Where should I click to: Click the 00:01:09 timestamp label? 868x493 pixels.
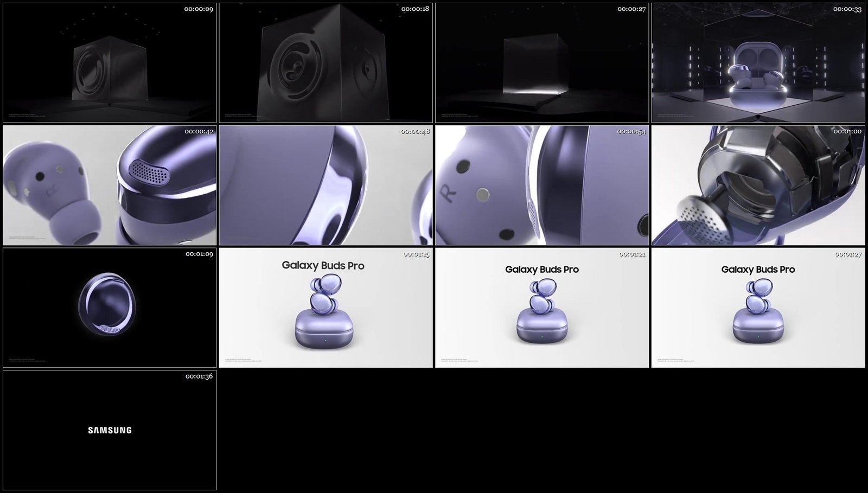tap(199, 254)
